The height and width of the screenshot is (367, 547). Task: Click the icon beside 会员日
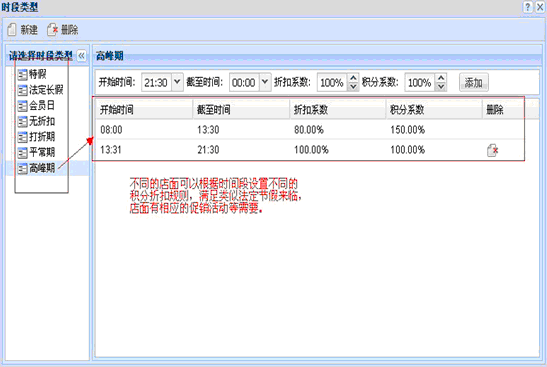(22, 106)
